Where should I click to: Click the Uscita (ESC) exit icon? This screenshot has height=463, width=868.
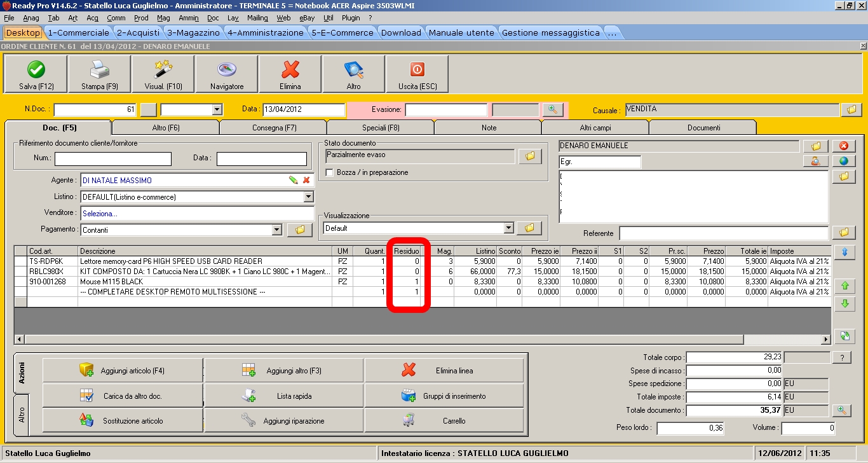click(x=417, y=70)
